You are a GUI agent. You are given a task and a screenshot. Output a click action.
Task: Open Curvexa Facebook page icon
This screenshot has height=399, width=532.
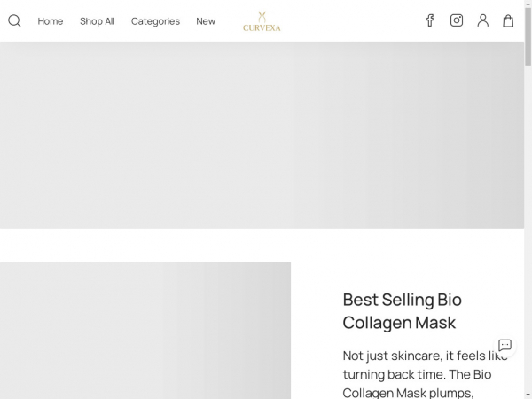pos(430,20)
